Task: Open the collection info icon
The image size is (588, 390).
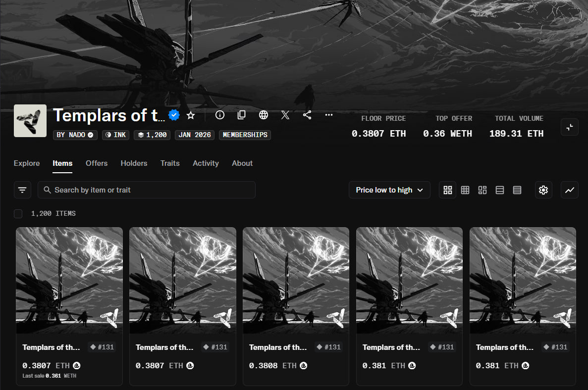Action: [x=220, y=115]
